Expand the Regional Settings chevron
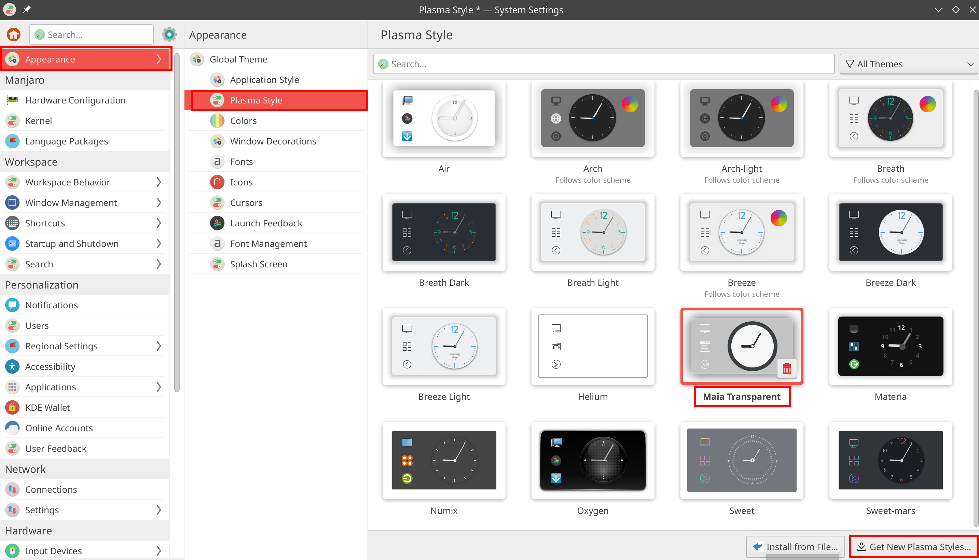The image size is (979, 560). pos(159,346)
